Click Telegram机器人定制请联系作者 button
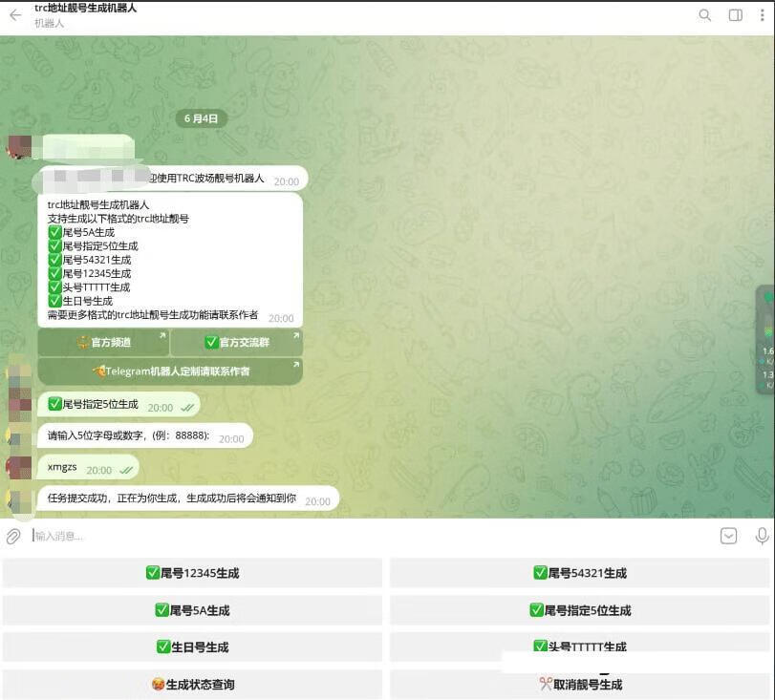Screen dimensions: 775x700 click(x=170, y=371)
